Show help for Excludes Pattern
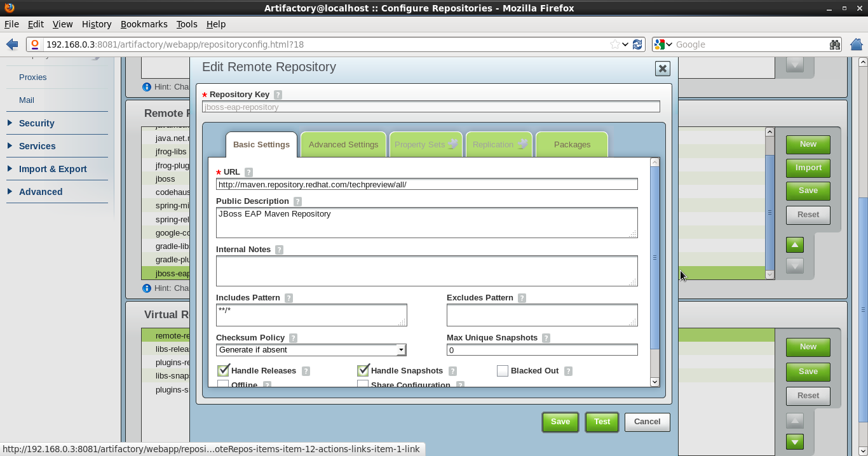Image resolution: width=868 pixels, height=456 pixels. click(522, 298)
